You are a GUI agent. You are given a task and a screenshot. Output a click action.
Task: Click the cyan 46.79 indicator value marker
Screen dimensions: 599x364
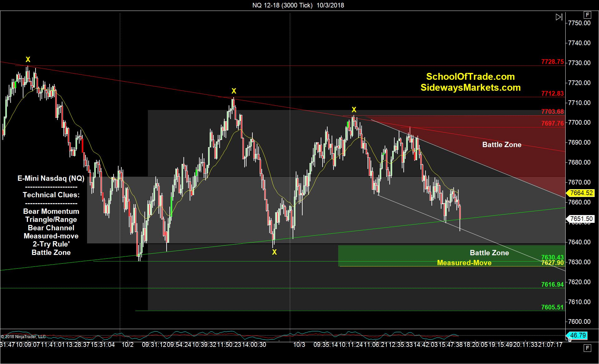[x=577, y=336]
